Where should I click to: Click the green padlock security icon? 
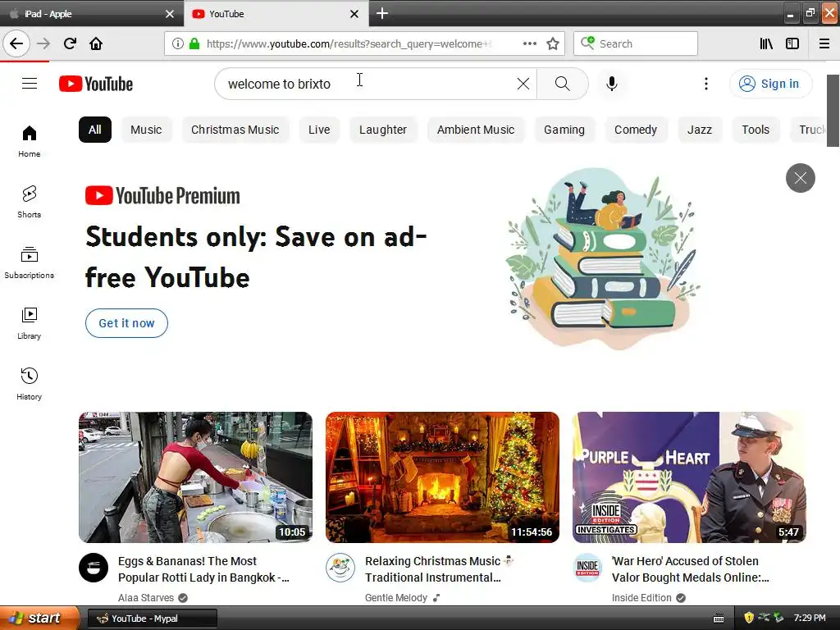tap(194, 44)
